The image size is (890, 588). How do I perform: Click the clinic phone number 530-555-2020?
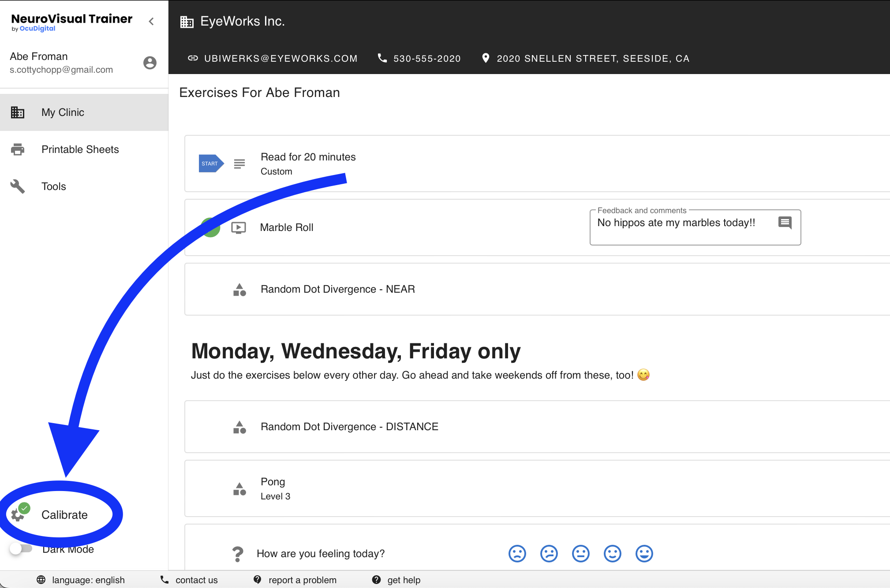[427, 59]
